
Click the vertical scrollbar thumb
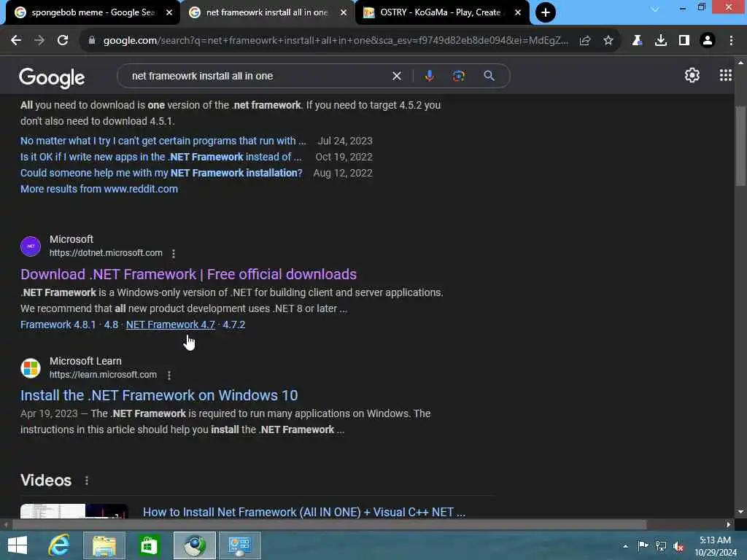740,145
